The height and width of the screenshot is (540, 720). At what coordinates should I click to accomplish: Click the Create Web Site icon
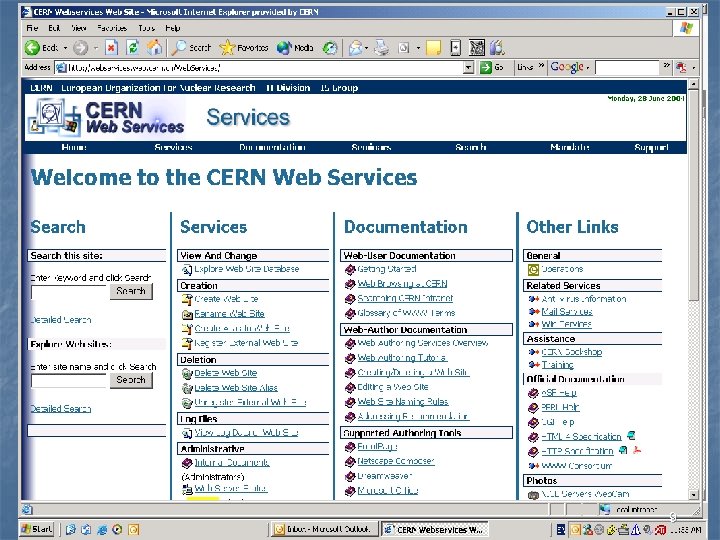click(x=187, y=299)
